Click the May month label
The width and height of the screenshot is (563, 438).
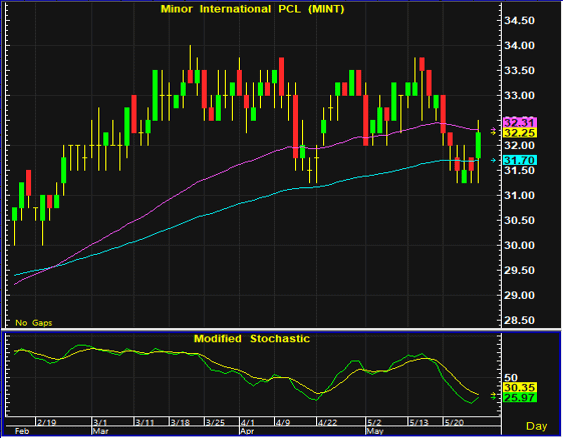pyautogui.click(x=373, y=431)
